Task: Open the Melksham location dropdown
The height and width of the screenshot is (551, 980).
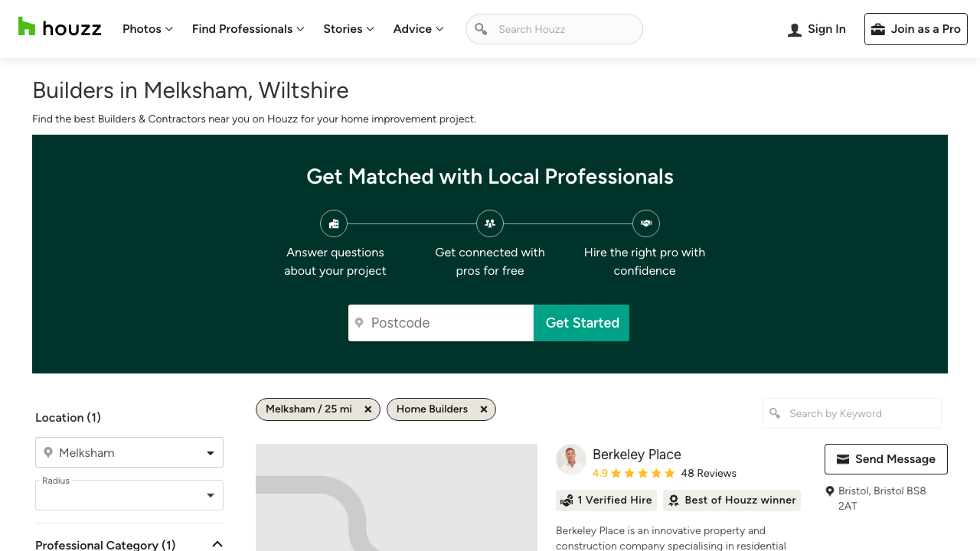Action: pos(210,452)
